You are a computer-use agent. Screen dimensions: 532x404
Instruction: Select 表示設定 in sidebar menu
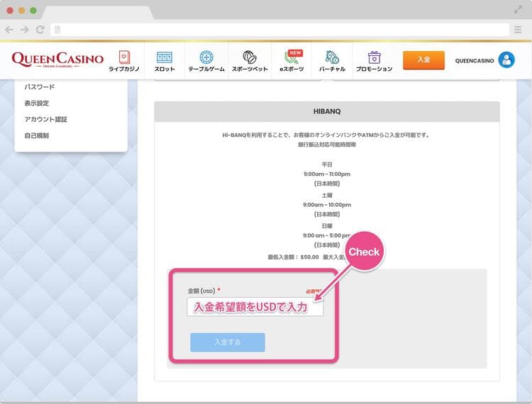[x=37, y=103]
